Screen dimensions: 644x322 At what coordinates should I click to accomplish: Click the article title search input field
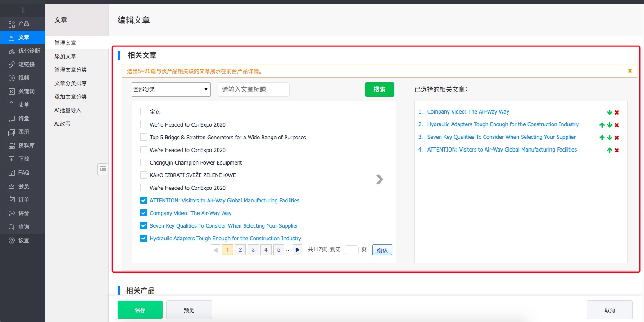[x=253, y=89]
